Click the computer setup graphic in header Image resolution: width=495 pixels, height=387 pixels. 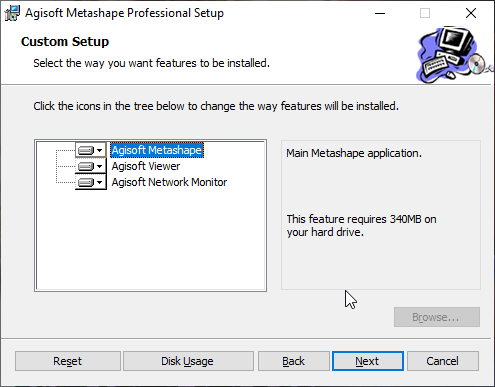(454, 55)
